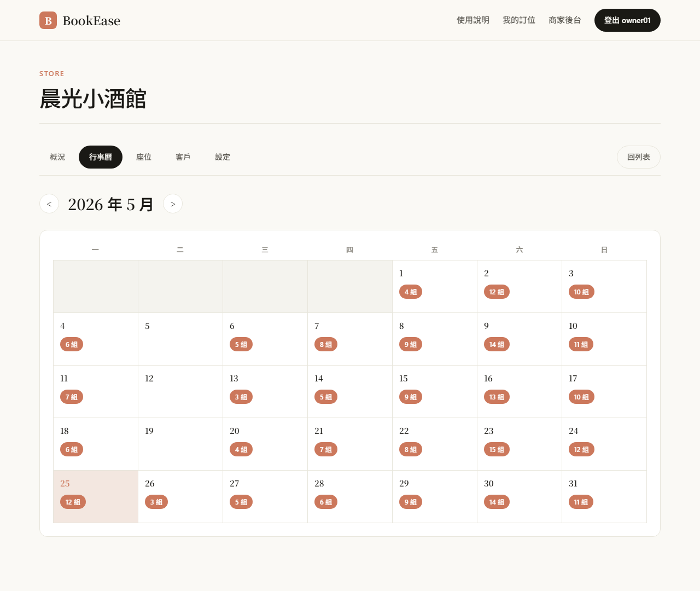Screen dimensions: 700x591
Task: Open May 1 with 4 組
Action: pos(435,287)
